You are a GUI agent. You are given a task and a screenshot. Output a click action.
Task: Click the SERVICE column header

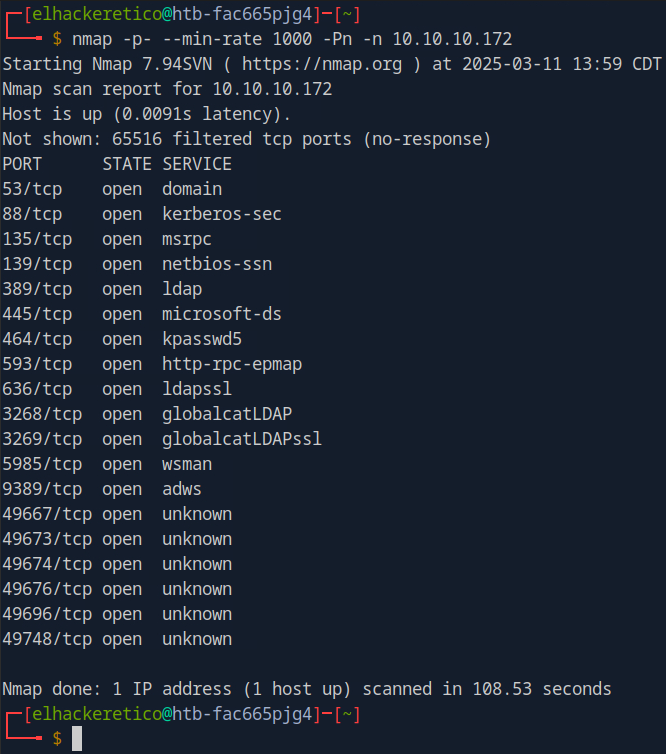coord(197,164)
